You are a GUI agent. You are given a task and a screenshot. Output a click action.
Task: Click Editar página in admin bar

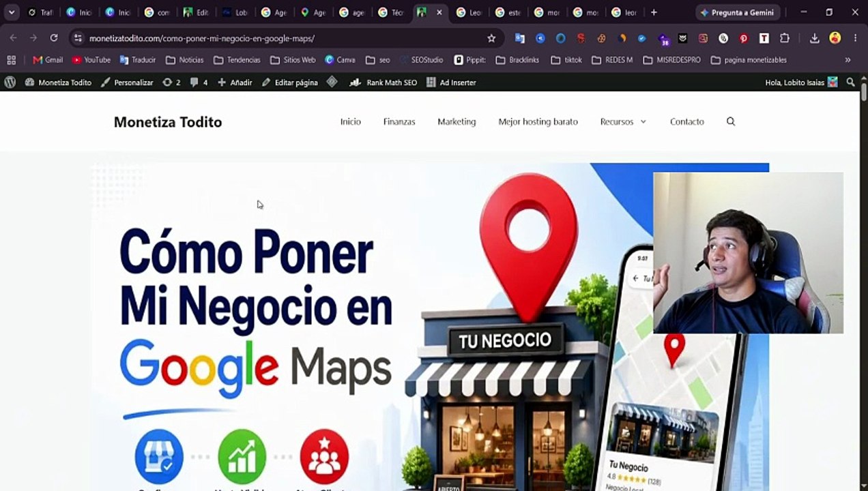tap(290, 82)
